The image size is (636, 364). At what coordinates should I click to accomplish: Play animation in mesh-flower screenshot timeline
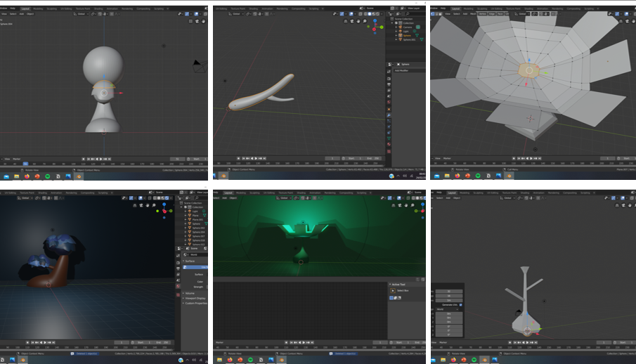tap(531, 158)
